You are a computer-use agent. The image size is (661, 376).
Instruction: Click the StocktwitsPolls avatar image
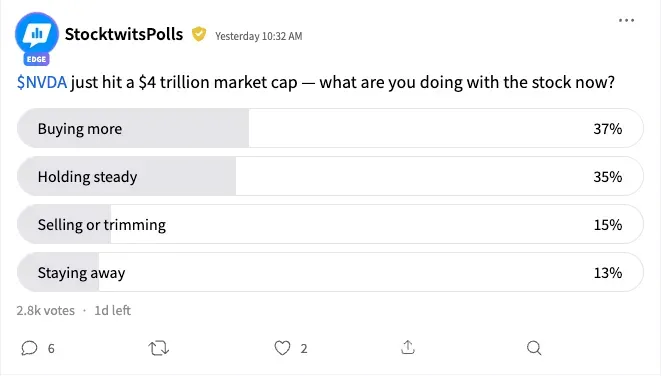click(x=37, y=34)
